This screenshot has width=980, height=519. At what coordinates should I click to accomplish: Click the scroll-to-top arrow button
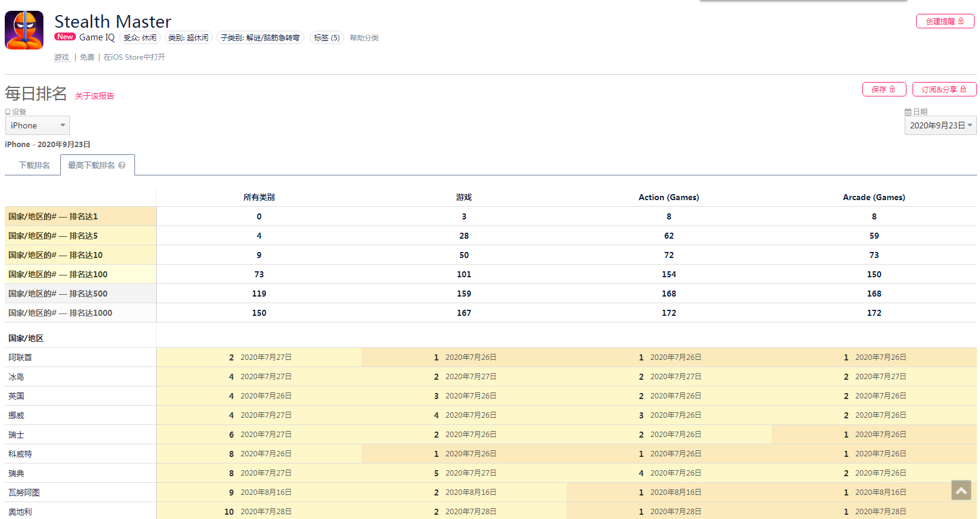[x=961, y=490]
